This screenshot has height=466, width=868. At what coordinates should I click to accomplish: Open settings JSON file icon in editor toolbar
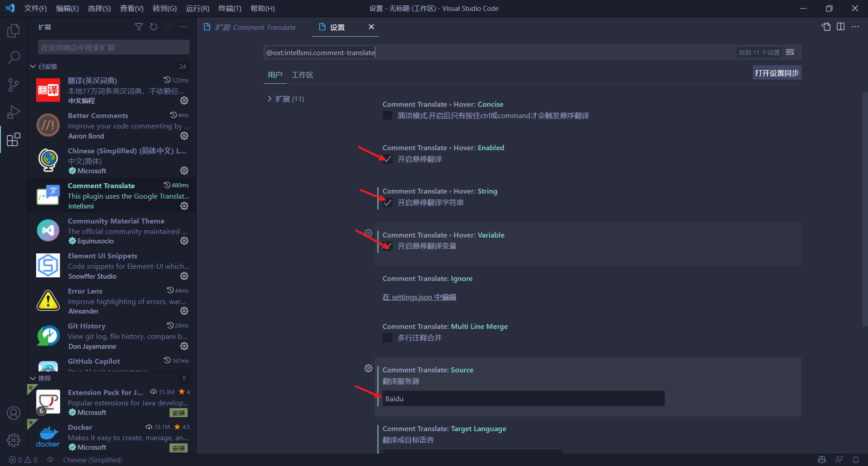pyautogui.click(x=826, y=27)
